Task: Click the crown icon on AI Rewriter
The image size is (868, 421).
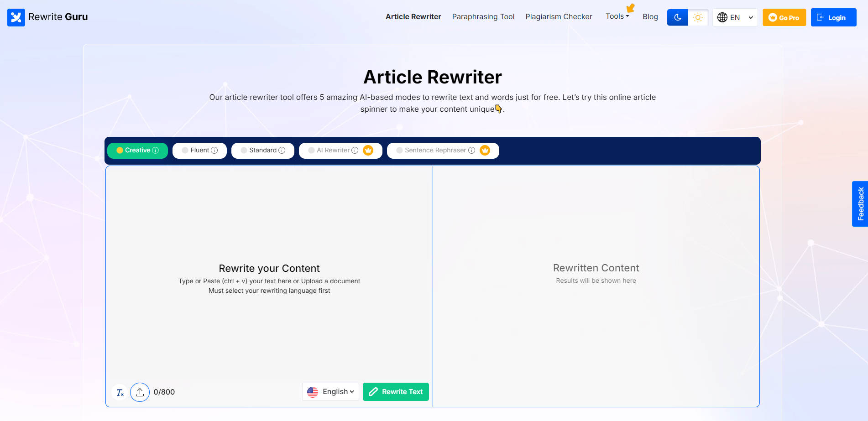Action: [x=368, y=150]
